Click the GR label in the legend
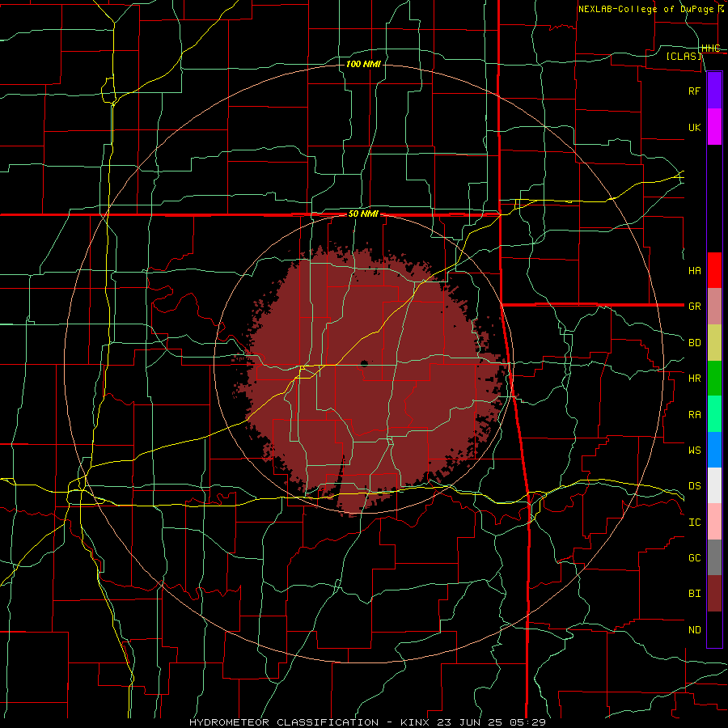 pyautogui.click(x=695, y=307)
